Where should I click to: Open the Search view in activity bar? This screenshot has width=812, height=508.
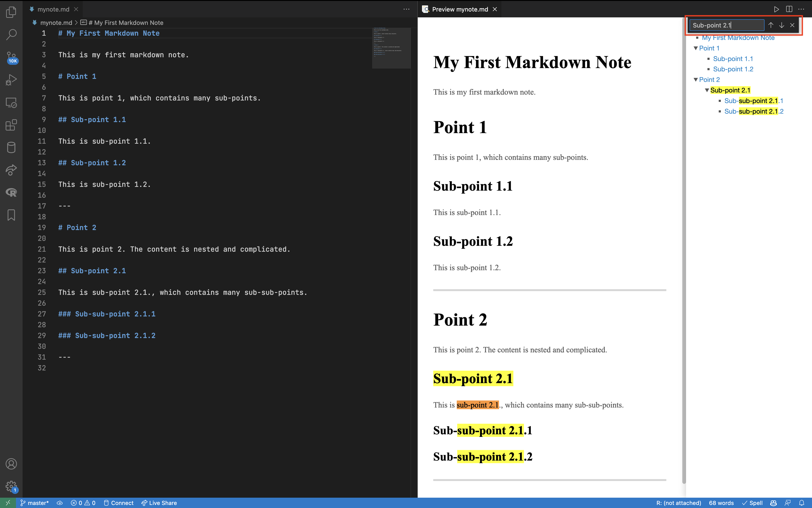[x=11, y=34]
